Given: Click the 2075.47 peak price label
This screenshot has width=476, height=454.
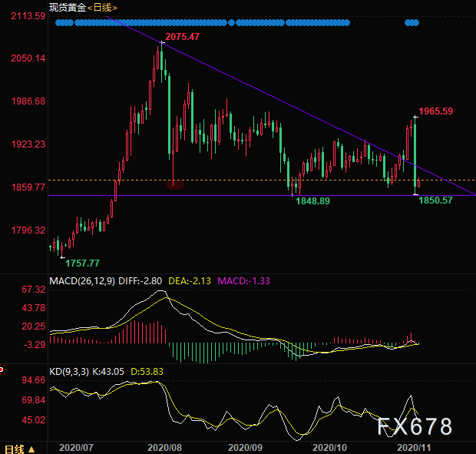Looking at the screenshot, I should [x=182, y=37].
